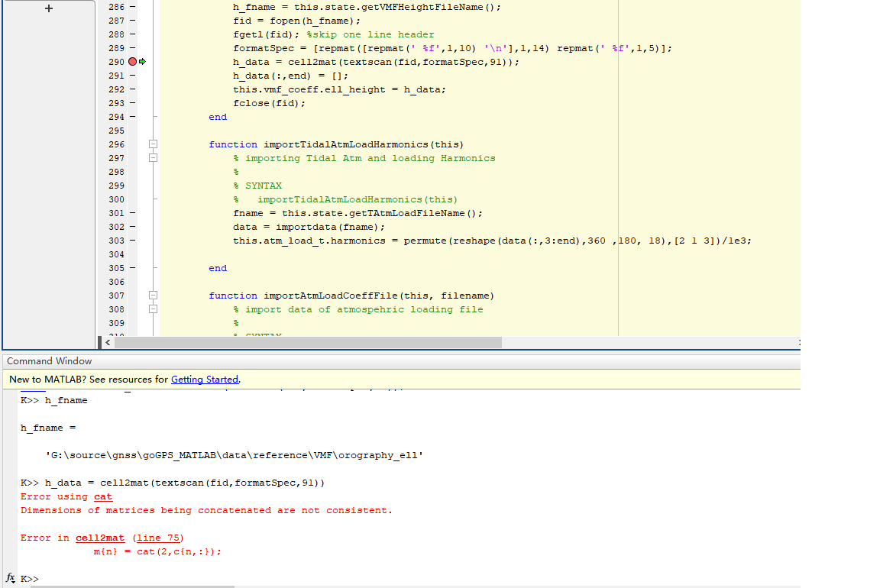
Task: Jump to line 75 via the error hyperlink
Action: 158,538
